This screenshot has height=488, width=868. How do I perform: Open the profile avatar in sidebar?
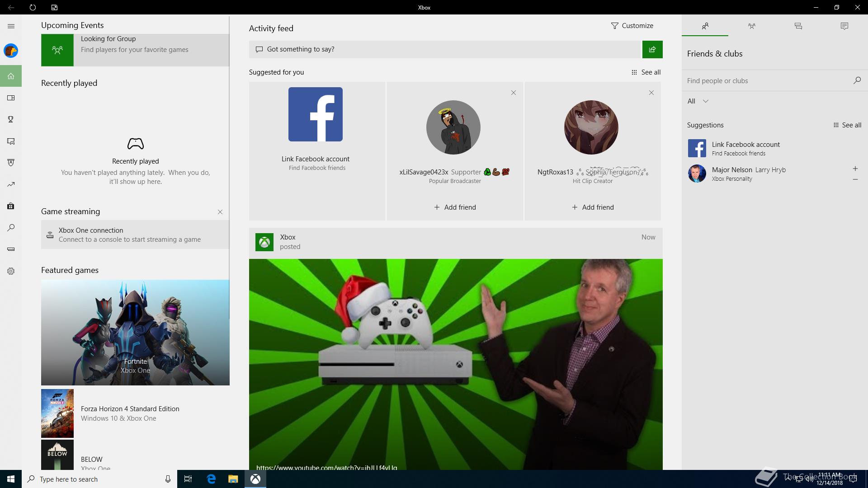[x=11, y=51]
